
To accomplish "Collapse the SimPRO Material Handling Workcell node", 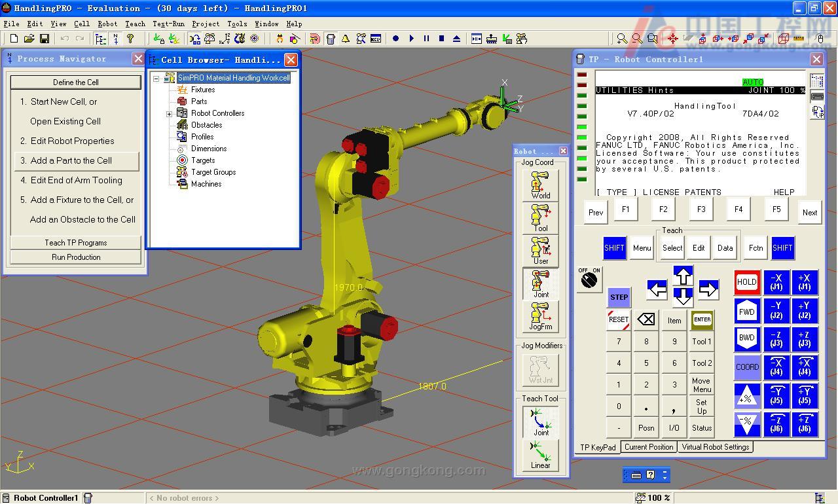I will point(156,79).
